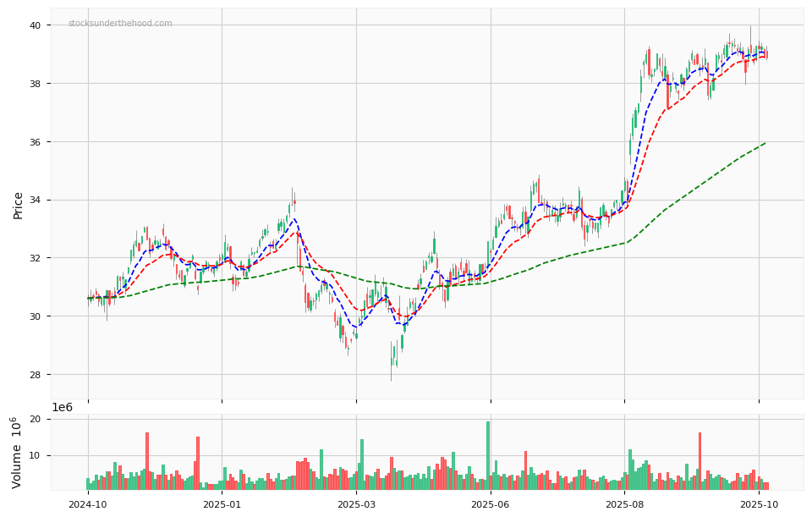Image resolution: width=812 pixels, height=517 pixels.
Task: Click the 20 volume tick label
Action: 35,420
